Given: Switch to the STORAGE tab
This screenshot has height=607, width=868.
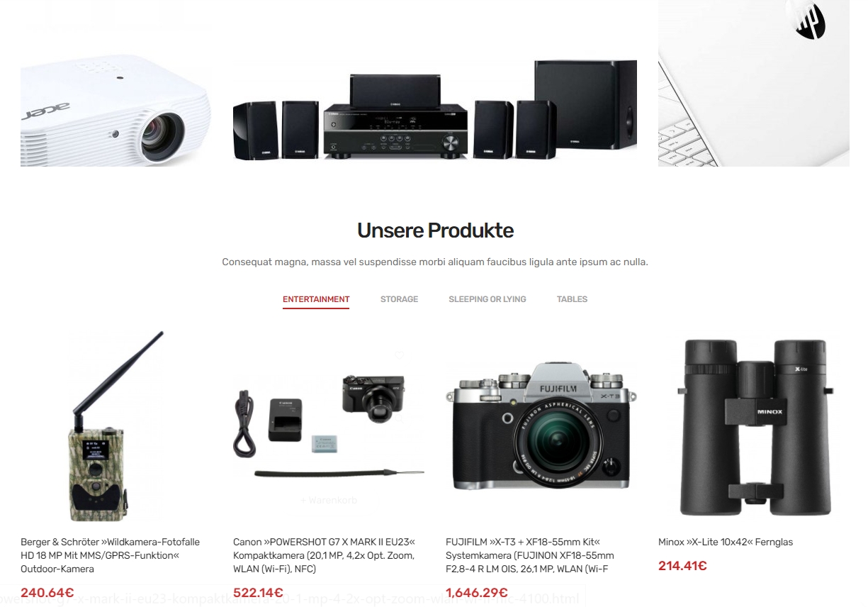Looking at the screenshot, I should (x=399, y=299).
